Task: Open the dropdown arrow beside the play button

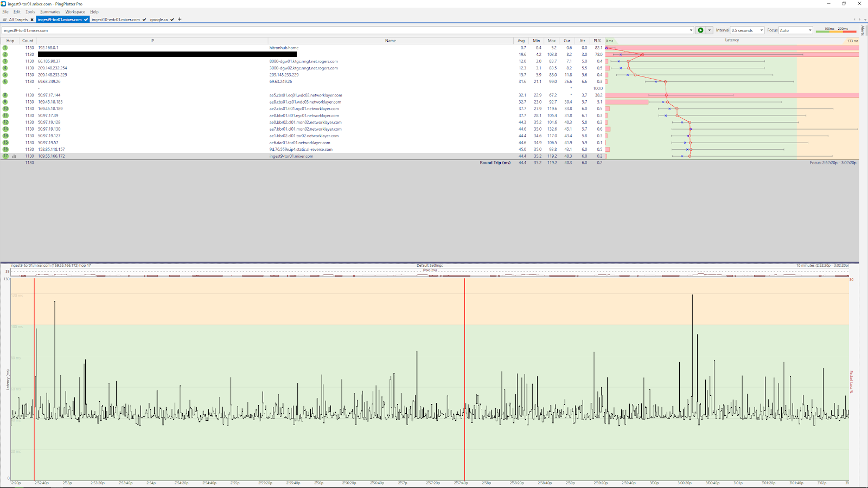Action: click(709, 30)
